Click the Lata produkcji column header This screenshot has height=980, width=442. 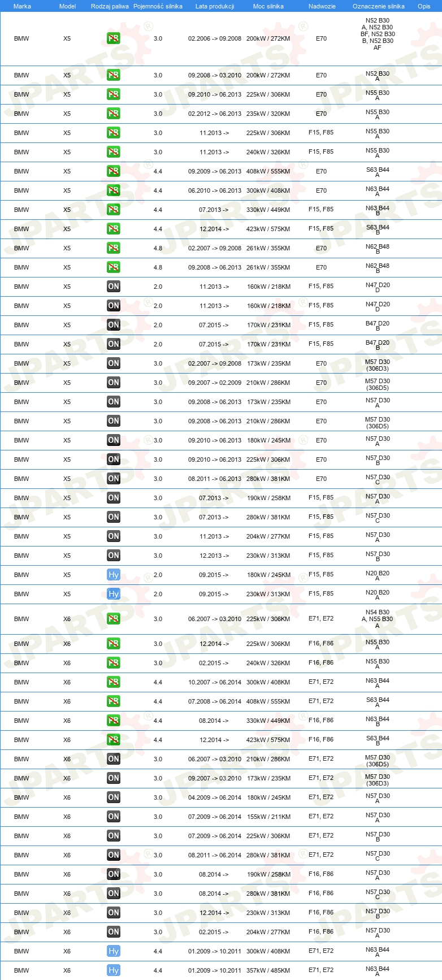(215, 6)
